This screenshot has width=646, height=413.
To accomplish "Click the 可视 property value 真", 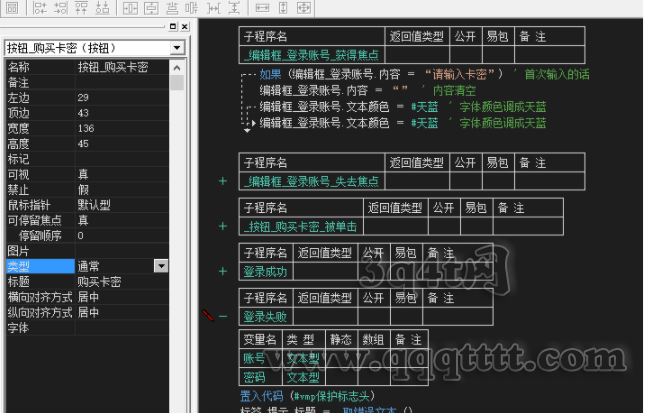I will pos(83,174).
